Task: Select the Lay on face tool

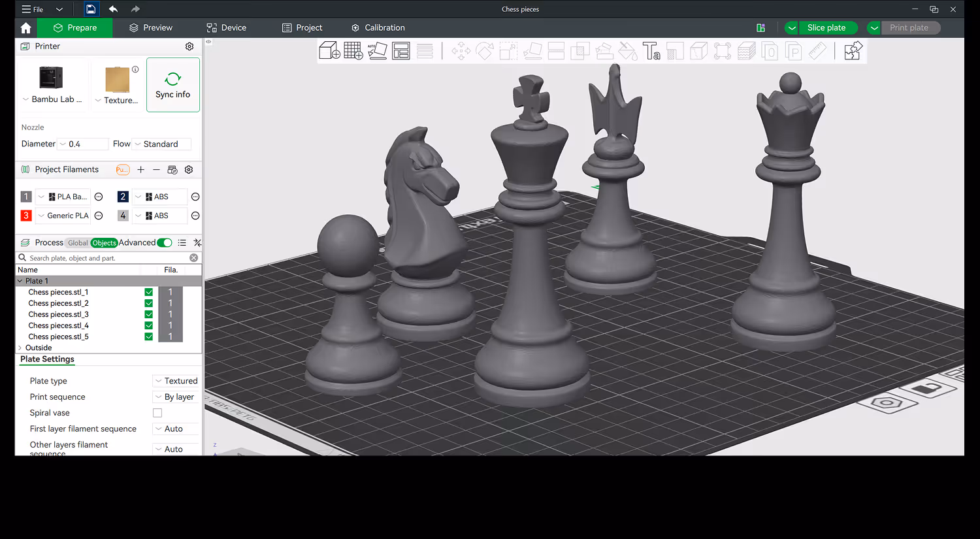Action: coord(532,50)
